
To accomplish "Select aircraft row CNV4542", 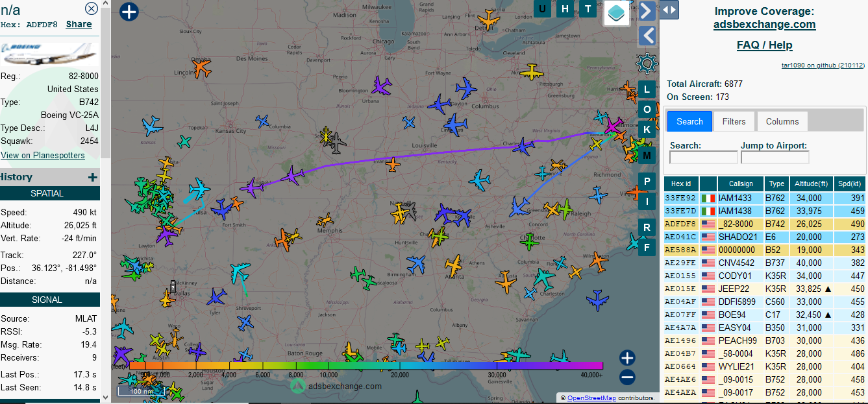I will pos(765,263).
